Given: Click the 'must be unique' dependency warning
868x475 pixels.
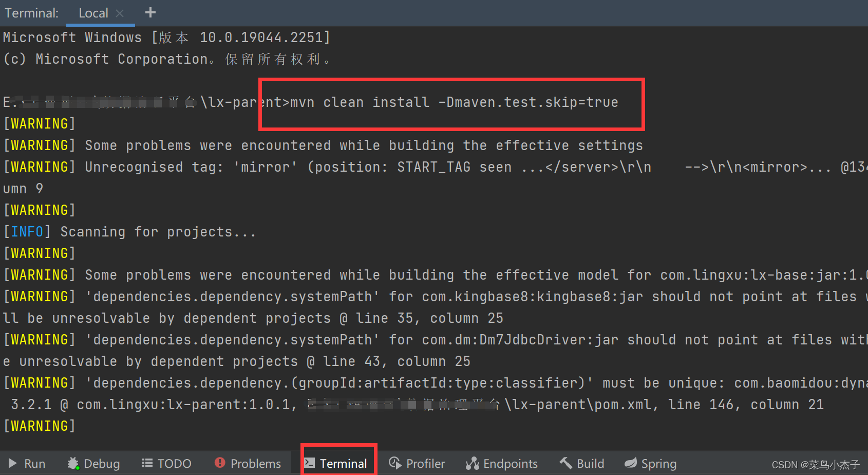Looking at the screenshot, I should point(434,383).
